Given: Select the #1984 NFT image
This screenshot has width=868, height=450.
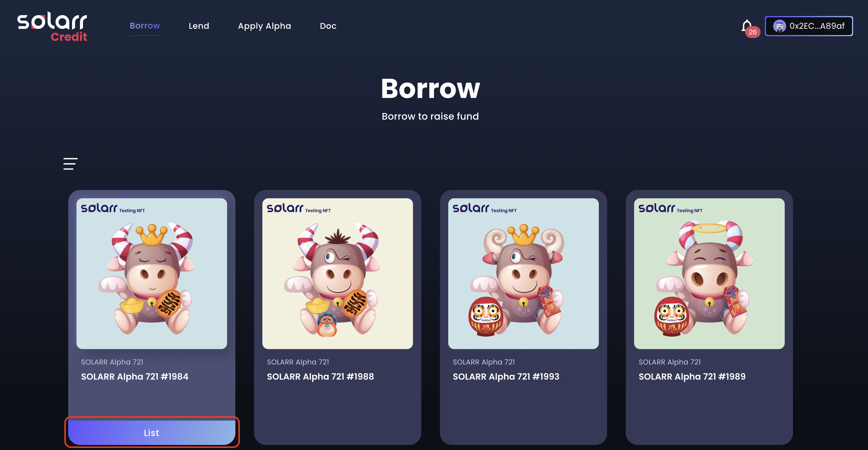Looking at the screenshot, I should pyautogui.click(x=151, y=274).
